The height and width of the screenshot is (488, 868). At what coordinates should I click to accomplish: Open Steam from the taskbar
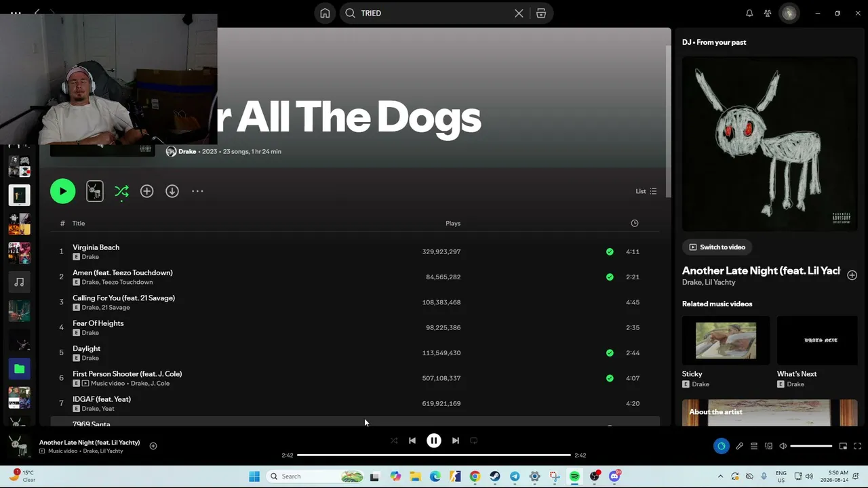(x=495, y=476)
